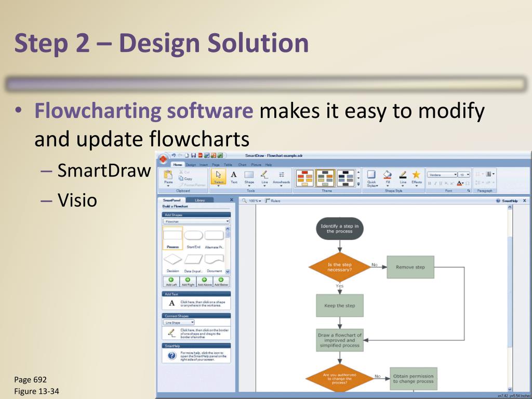Open the Line Shape dropdown
Image resolution: width=532 pixels, height=399 pixels.
(x=179, y=322)
